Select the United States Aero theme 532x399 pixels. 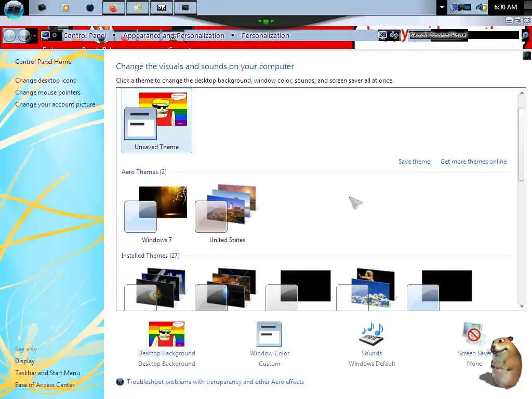coord(227,214)
